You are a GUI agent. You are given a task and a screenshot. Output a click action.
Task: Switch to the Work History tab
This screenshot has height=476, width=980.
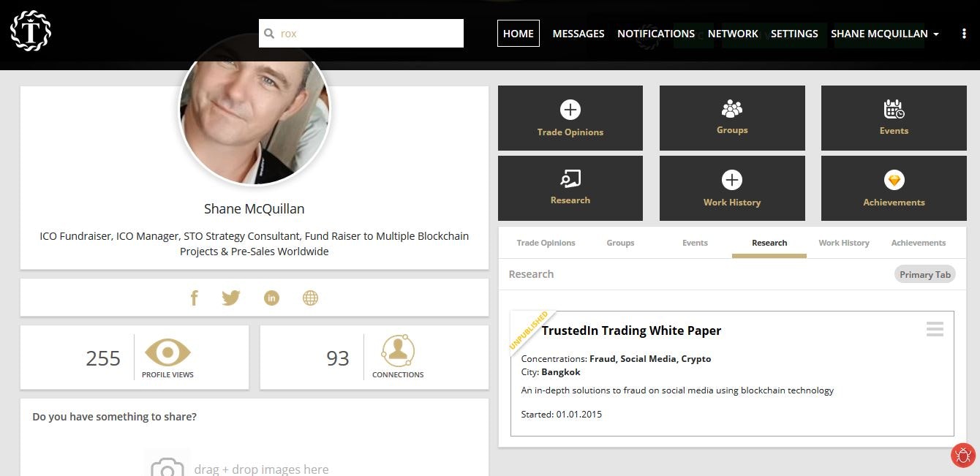(x=843, y=242)
